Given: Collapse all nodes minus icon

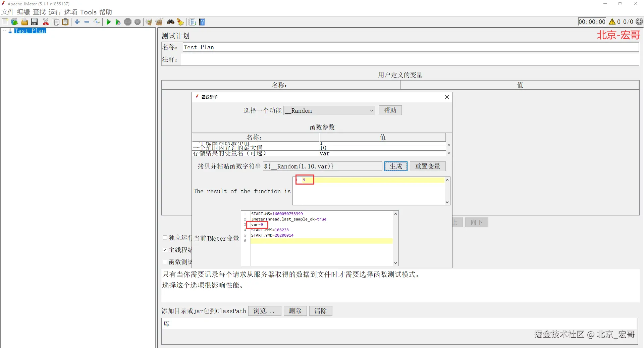Looking at the screenshot, I should (x=87, y=22).
